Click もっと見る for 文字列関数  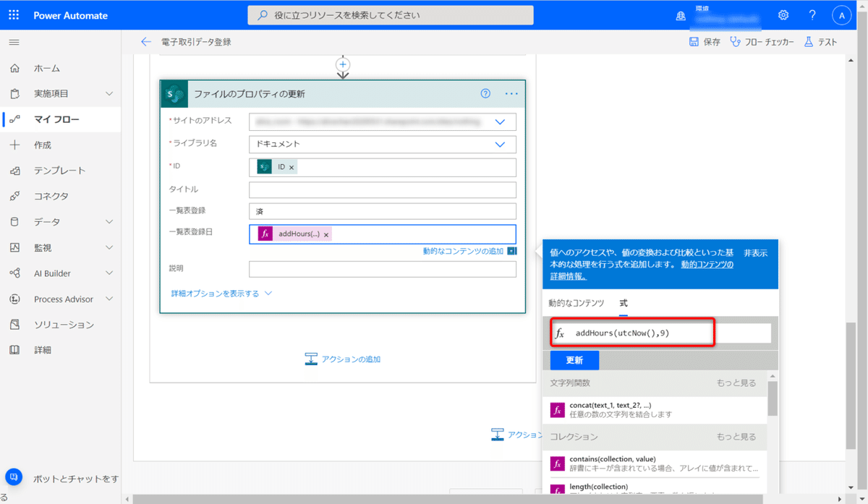pyautogui.click(x=736, y=383)
